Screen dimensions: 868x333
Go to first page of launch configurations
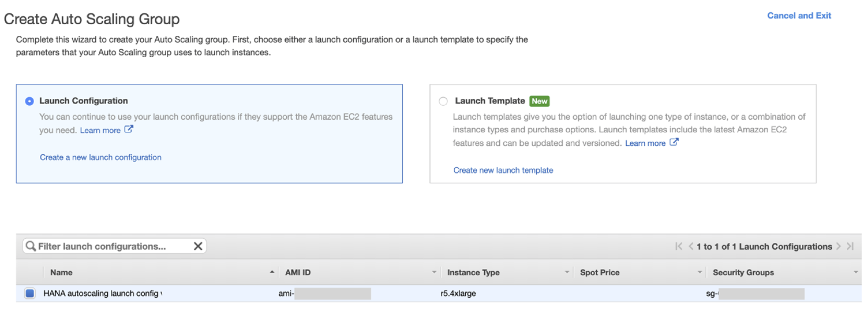[679, 246]
